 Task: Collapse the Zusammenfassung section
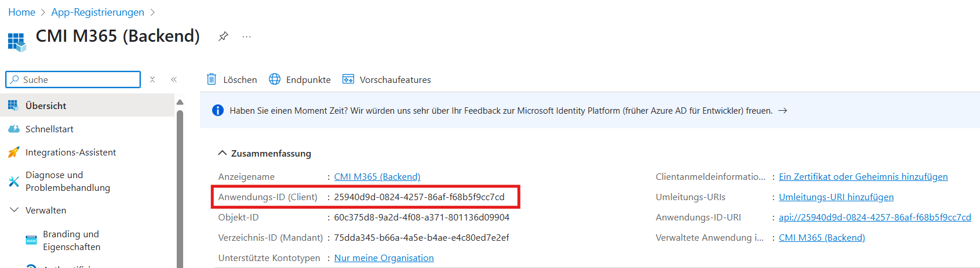pyautogui.click(x=222, y=153)
